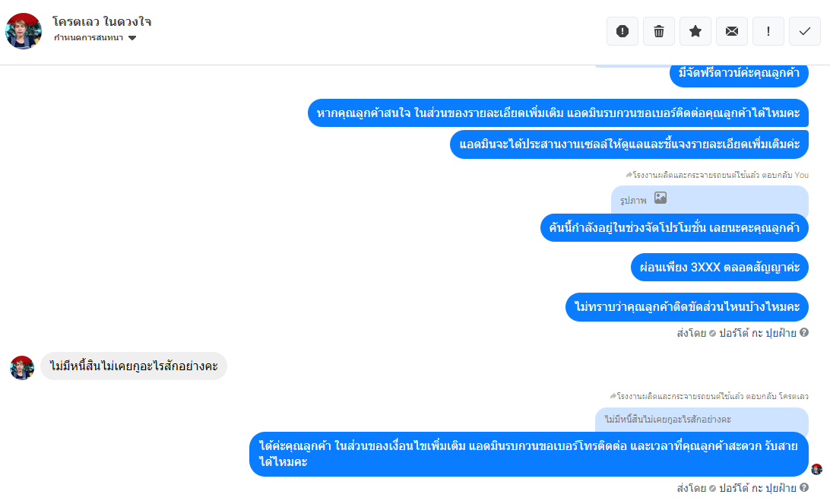830x504 pixels.
Task: Click the spam report exclamation circle icon
Action: 622,31
